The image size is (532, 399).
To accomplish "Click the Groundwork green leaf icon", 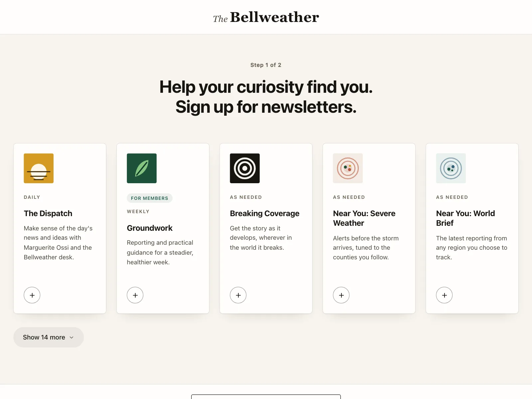I will pyautogui.click(x=142, y=168).
